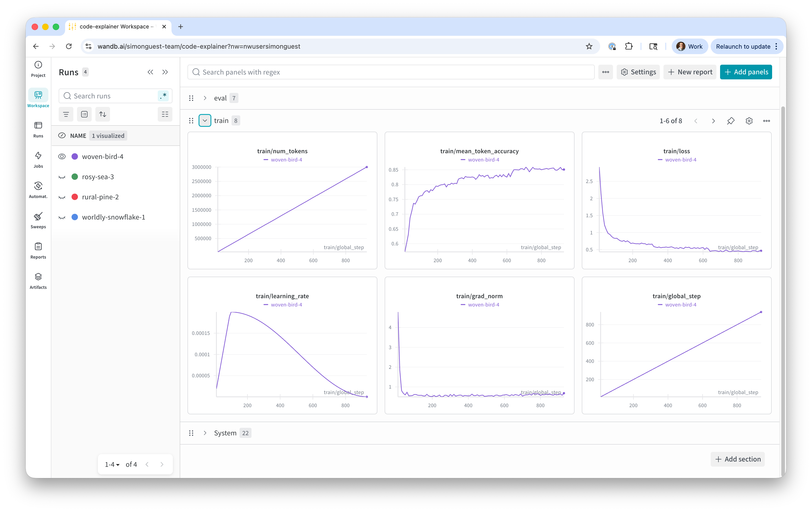Go to the Reports tab in sidebar
This screenshot has height=512, width=812.
(x=38, y=250)
